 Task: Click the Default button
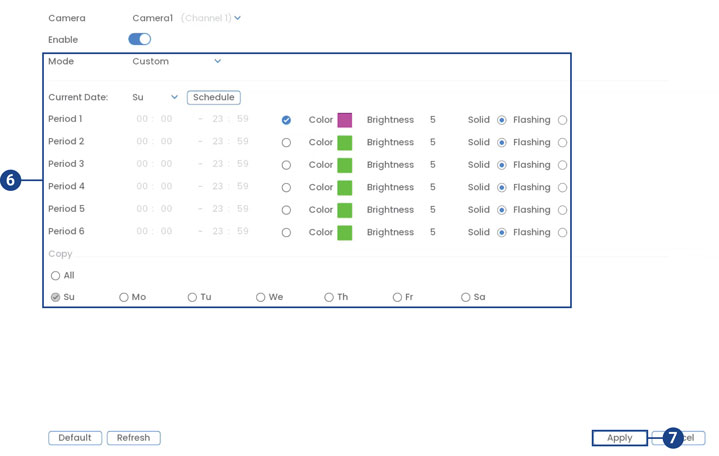point(75,438)
